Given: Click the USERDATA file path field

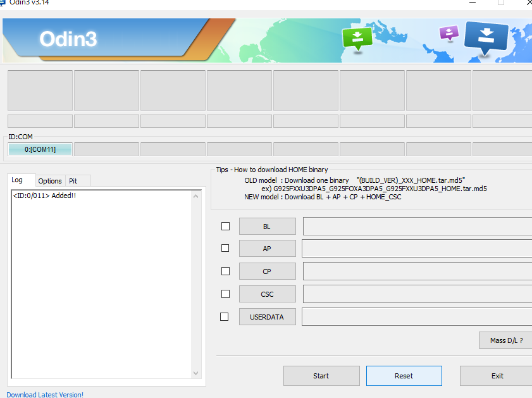Looking at the screenshot, I should pyautogui.click(x=417, y=316).
